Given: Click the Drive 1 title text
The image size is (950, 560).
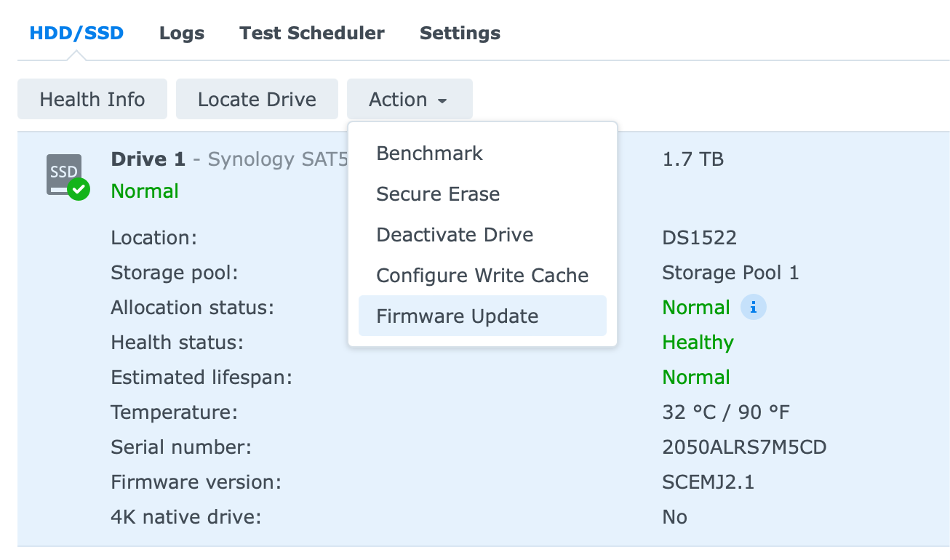Looking at the screenshot, I should [148, 159].
